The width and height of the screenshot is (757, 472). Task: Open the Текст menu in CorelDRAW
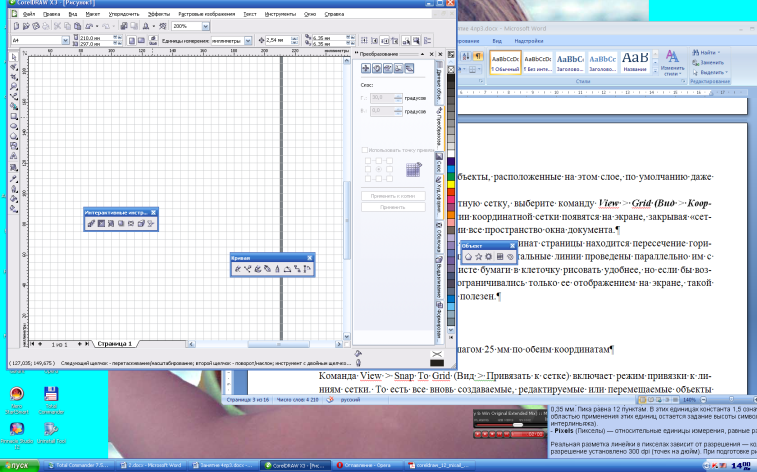[x=250, y=14]
